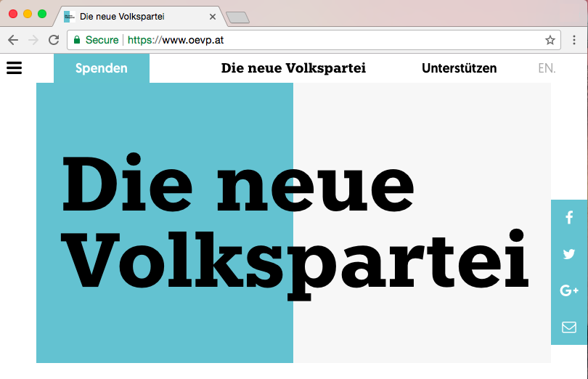Select the Die neue Volkspartei browser tab

[139, 17]
